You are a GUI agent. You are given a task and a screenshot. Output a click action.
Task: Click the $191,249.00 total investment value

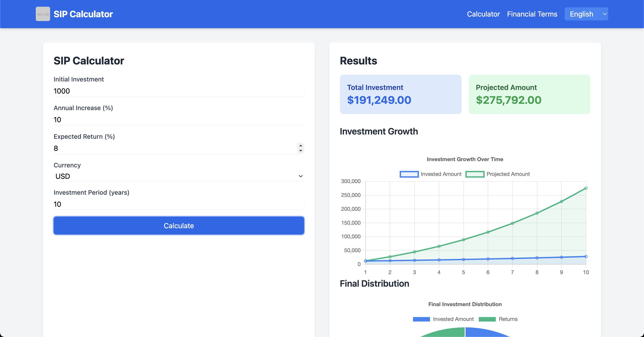coord(379,100)
